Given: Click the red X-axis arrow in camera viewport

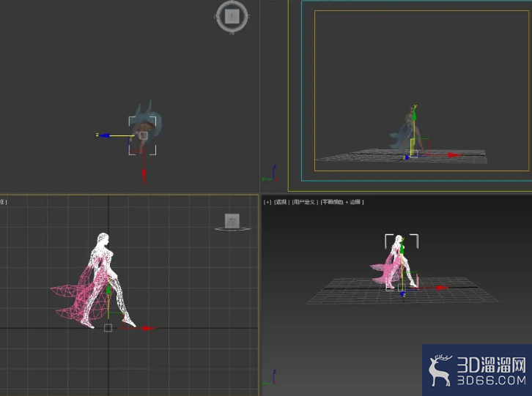Looking at the screenshot, I should pyautogui.click(x=454, y=155).
